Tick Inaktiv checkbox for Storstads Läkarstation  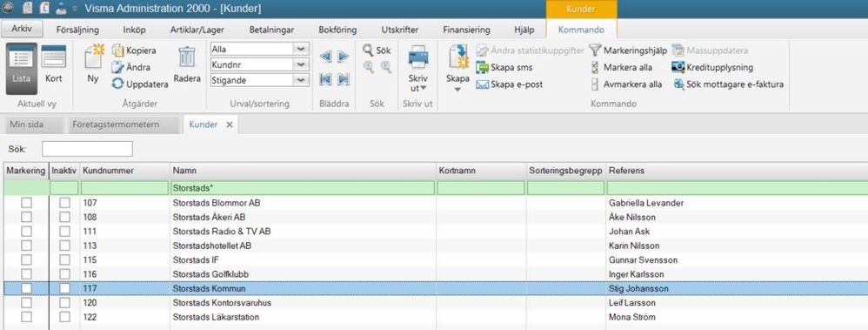pos(64,317)
